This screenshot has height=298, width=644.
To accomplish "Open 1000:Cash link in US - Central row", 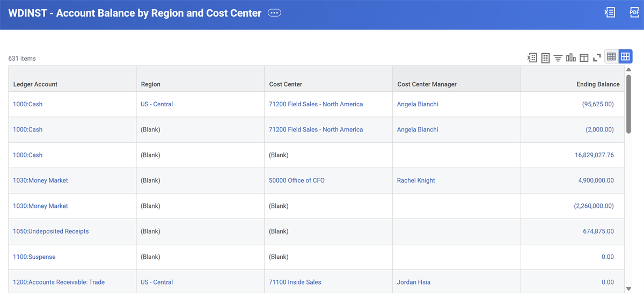I will (28, 104).
